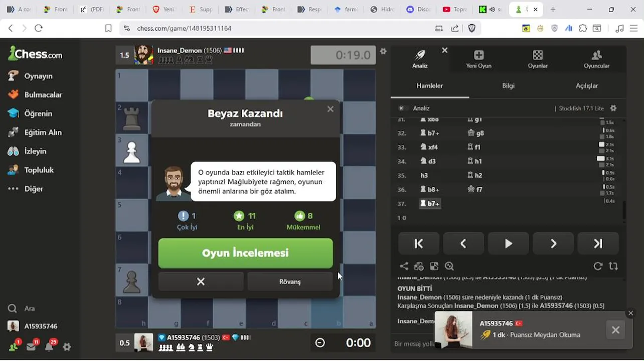
Task: Click the X button beside Rövanş
Action: 201,282
